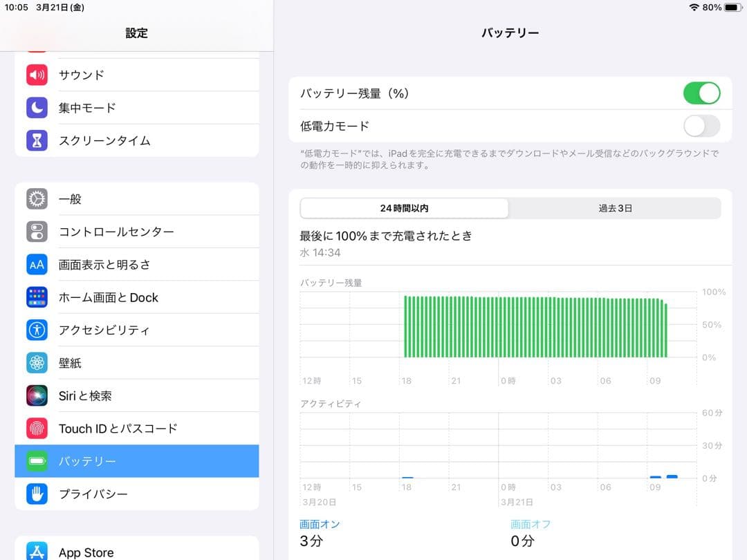Open Control Center settings icon
Image resolution: width=747 pixels, height=560 pixels.
click(37, 232)
